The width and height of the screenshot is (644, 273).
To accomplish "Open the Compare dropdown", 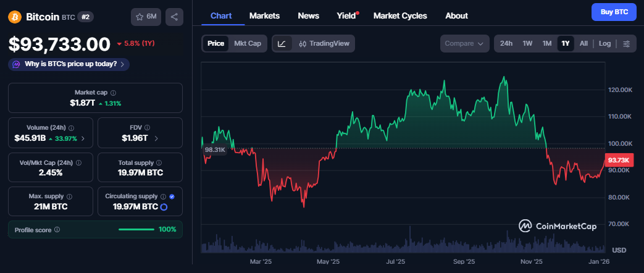I will 464,44.
